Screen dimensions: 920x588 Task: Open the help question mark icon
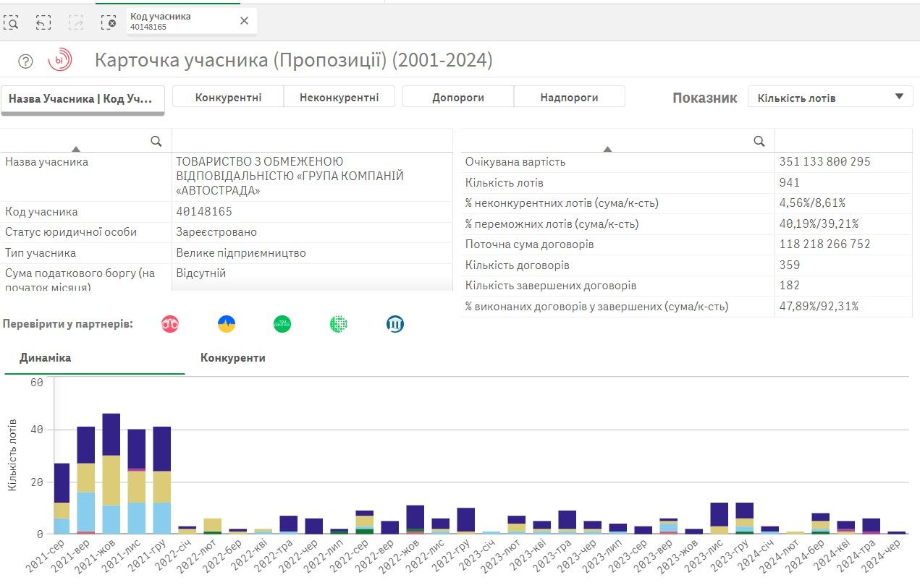(x=25, y=61)
